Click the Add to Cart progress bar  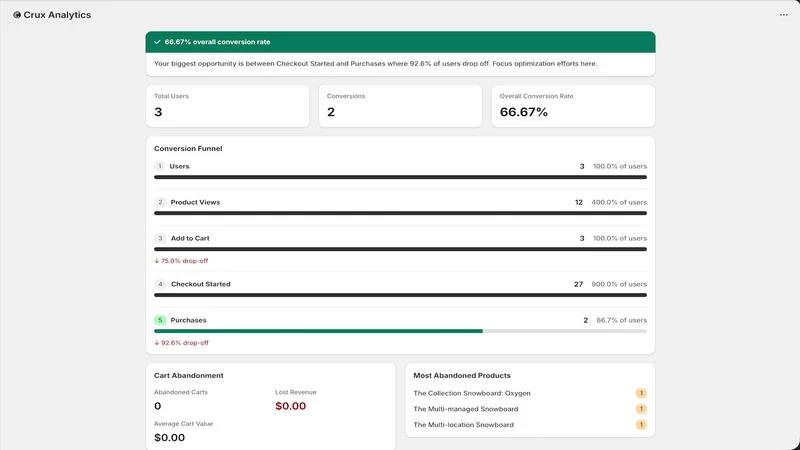coord(401,249)
